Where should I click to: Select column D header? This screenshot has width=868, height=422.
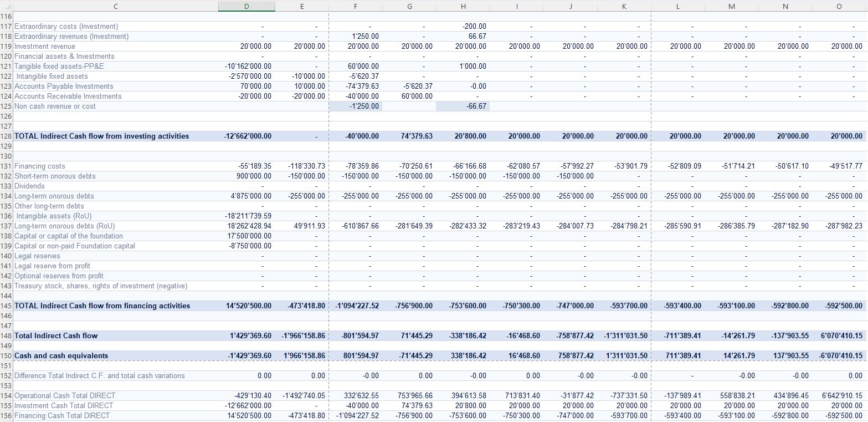(246, 6)
